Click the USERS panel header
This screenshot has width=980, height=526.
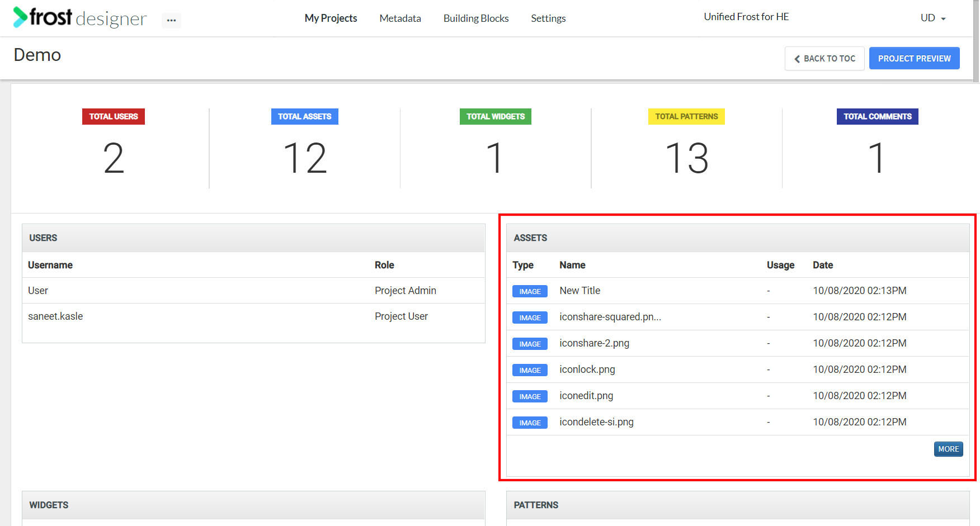coord(253,238)
